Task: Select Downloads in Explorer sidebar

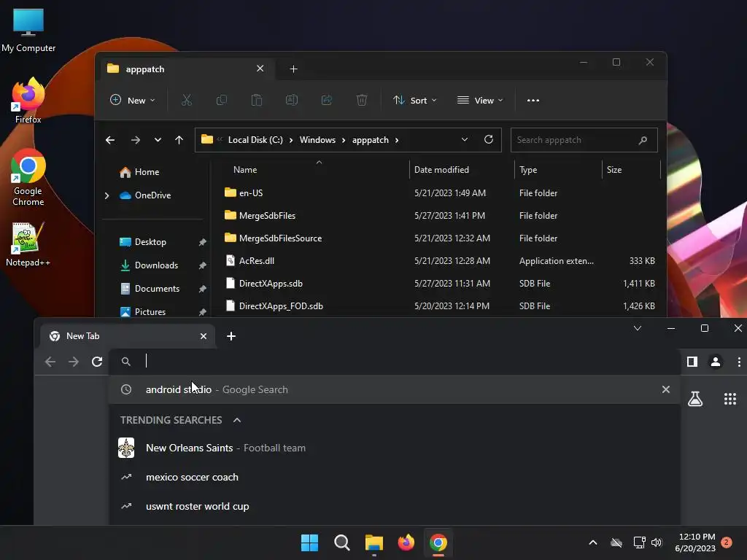Action: click(156, 265)
